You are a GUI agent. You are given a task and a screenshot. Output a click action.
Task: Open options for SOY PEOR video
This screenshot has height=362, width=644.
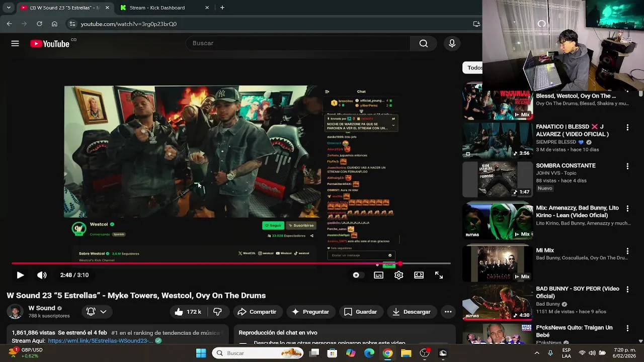[627, 290]
